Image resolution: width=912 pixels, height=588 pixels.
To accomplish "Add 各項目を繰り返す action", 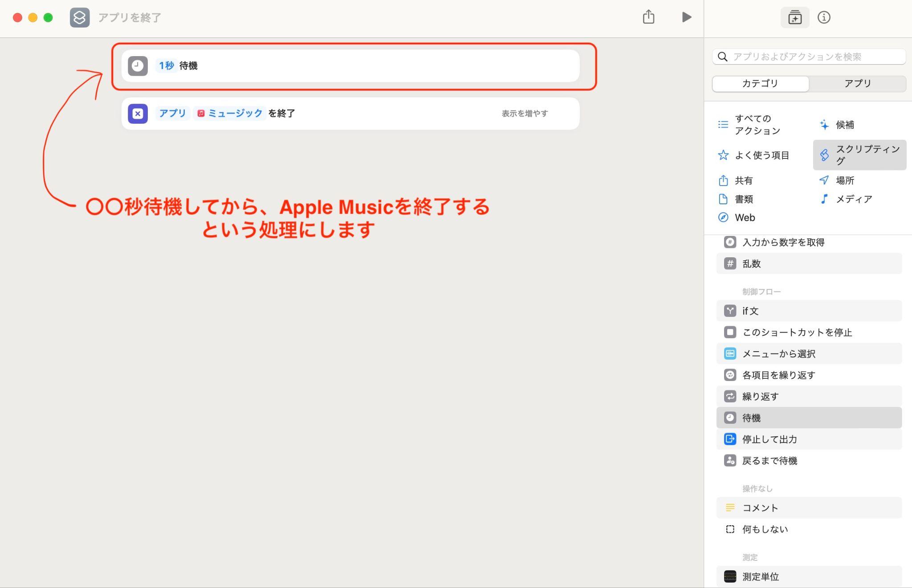I will click(x=809, y=375).
